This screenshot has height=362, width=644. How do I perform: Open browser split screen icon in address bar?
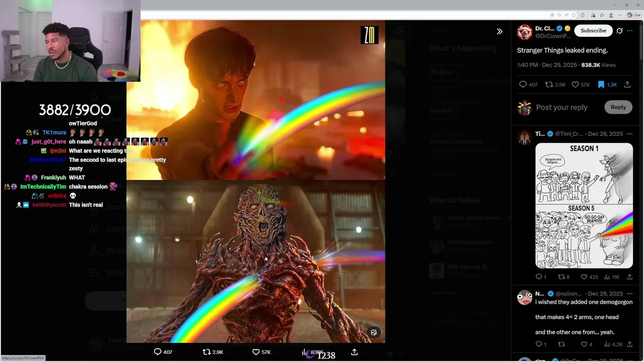[552, 15]
